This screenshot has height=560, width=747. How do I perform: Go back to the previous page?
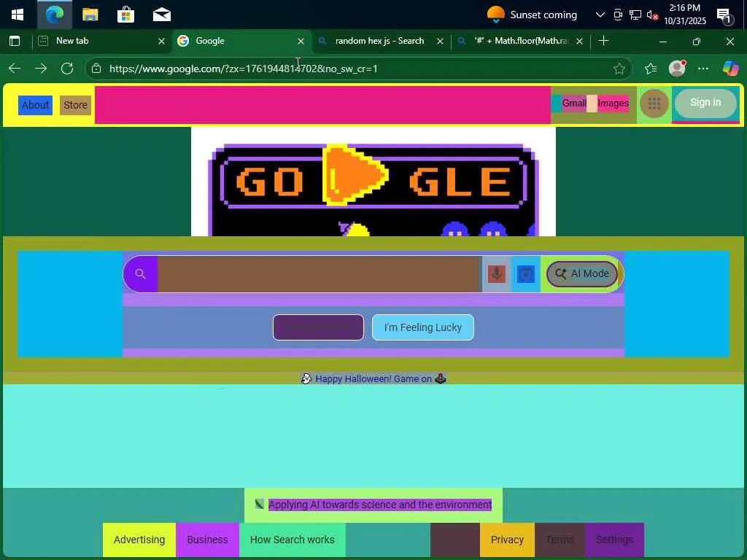pyautogui.click(x=15, y=69)
